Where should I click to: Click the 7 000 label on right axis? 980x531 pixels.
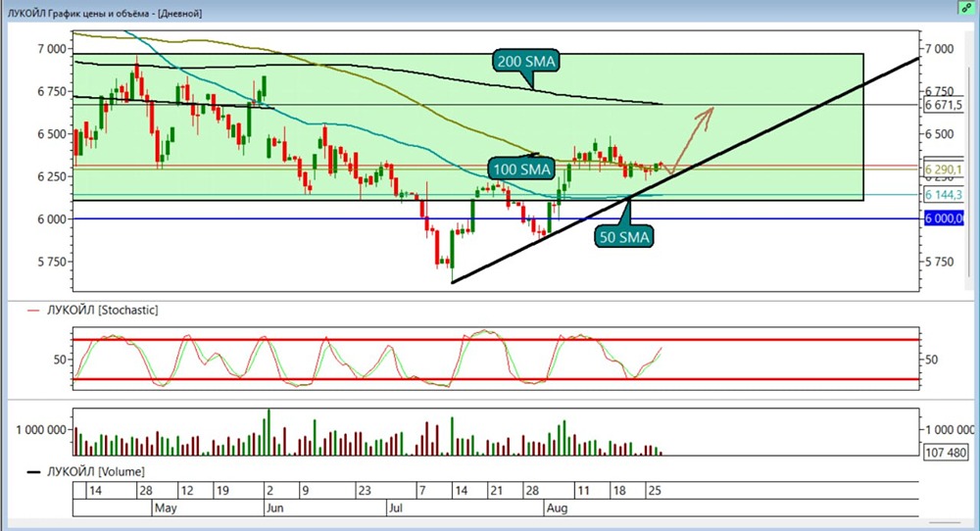940,49
